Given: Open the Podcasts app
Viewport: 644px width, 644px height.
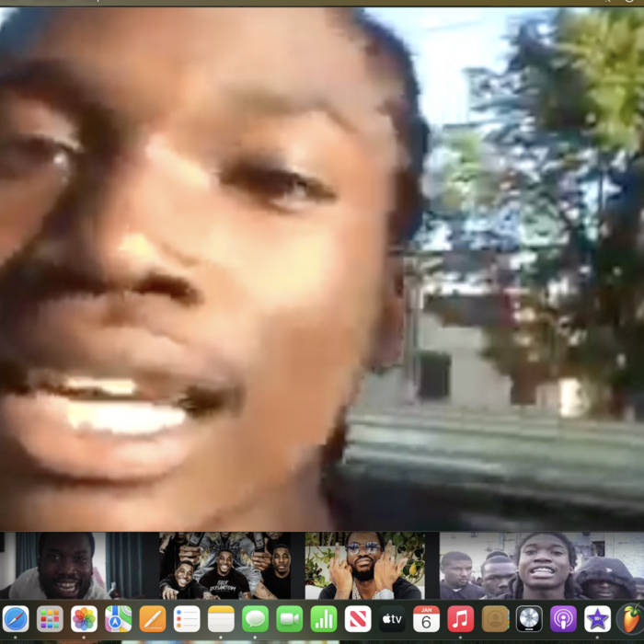Looking at the screenshot, I should point(563,618).
